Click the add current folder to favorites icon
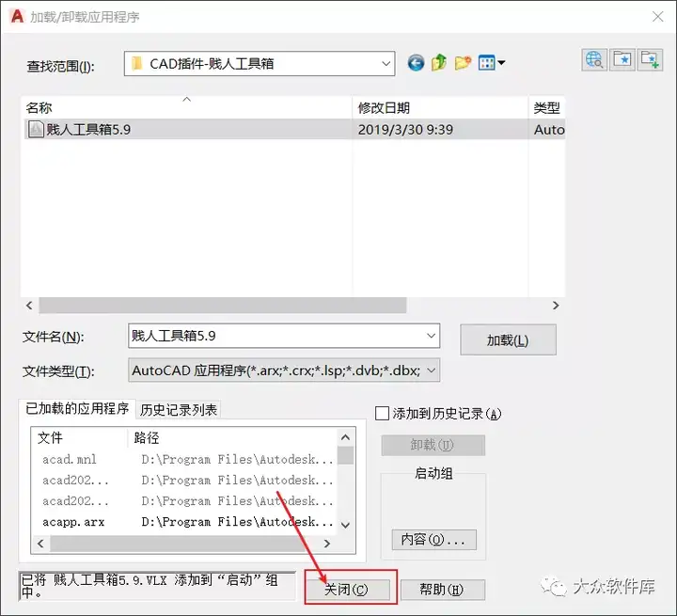This screenshot has width=677, height=616. 650,59
